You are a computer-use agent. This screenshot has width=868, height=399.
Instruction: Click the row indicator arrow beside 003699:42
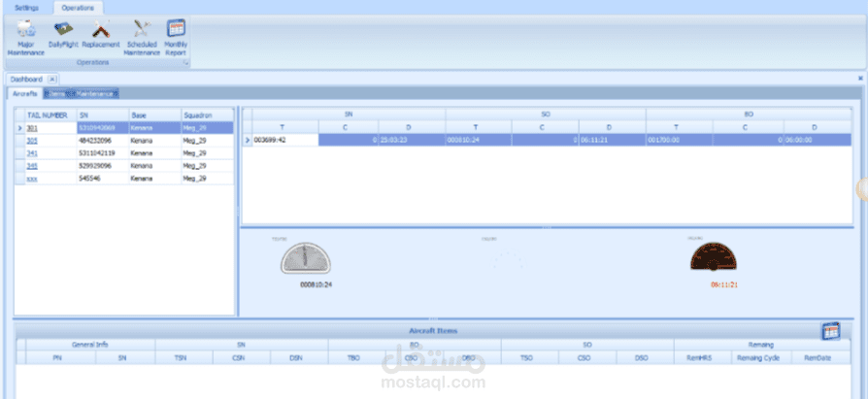click(248, 140)
